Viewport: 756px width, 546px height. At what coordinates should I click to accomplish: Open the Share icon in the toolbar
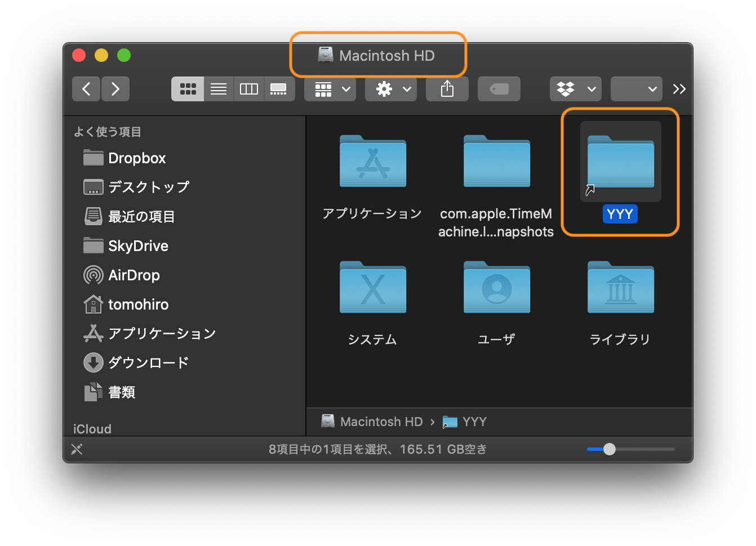click(447, 88)
